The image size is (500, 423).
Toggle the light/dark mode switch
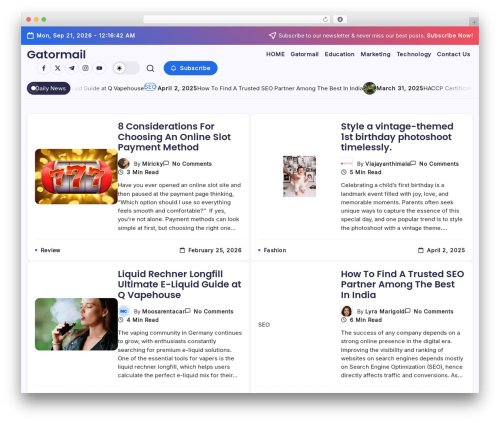(126, 68)
